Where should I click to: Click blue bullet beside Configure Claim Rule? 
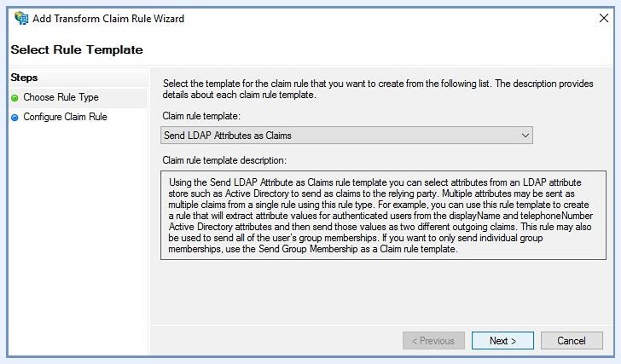(15, 118)
